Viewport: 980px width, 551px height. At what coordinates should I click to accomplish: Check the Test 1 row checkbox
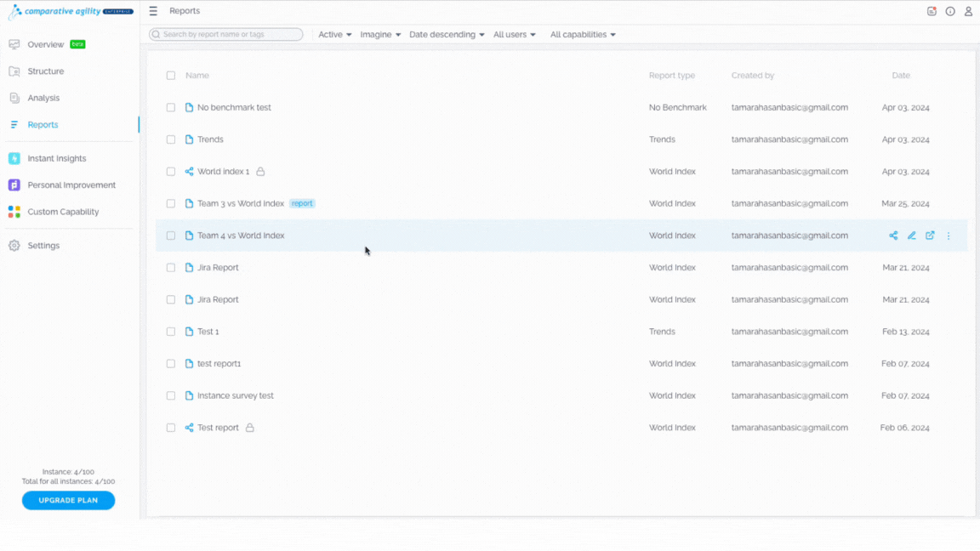(171, 332)
